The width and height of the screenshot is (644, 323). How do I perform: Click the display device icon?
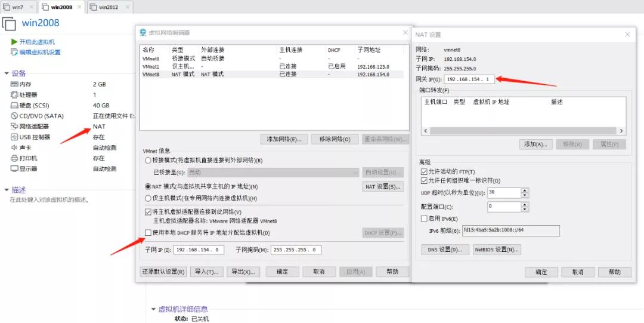pyautogui.click(x=14, y=169)
